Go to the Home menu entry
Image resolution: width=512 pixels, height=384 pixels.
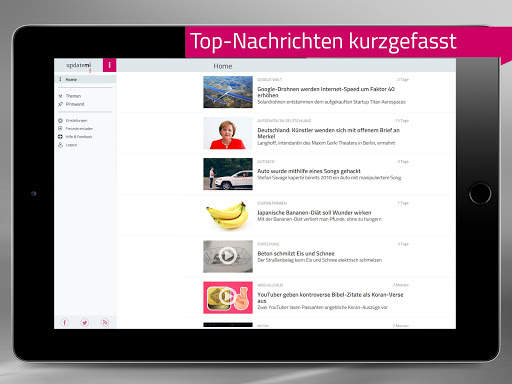[85, 79]
